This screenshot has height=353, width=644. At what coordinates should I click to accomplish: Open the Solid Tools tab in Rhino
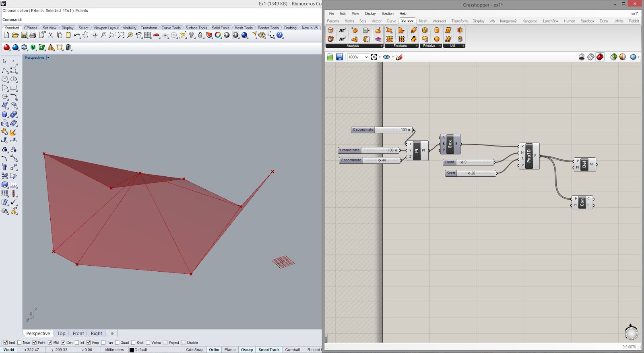221,28
